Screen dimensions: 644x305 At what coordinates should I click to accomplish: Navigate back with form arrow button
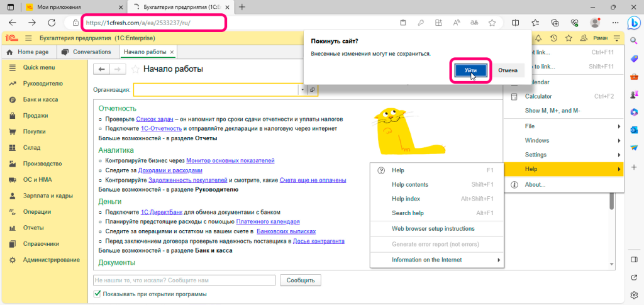click(x=102, y=69)
